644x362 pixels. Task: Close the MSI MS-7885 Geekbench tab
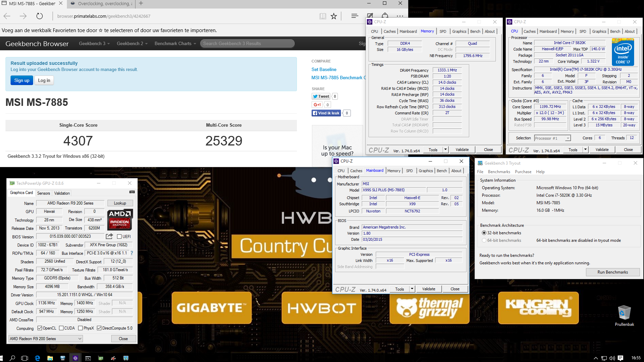(60, 3)
